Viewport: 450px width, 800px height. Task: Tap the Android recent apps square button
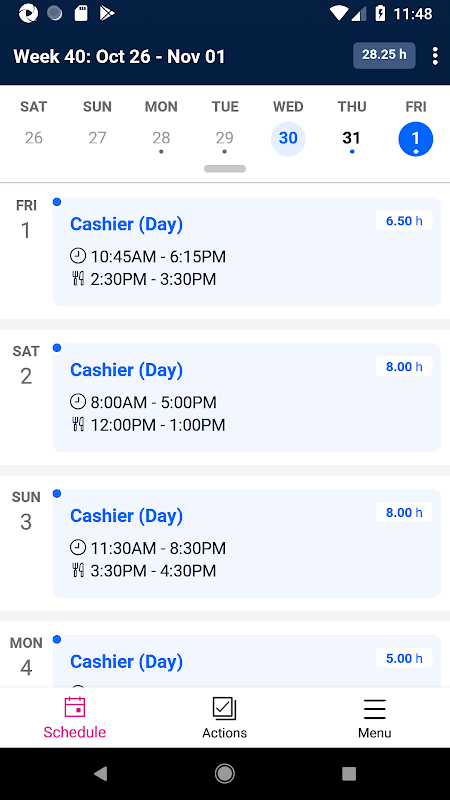[x=349, y=774]
